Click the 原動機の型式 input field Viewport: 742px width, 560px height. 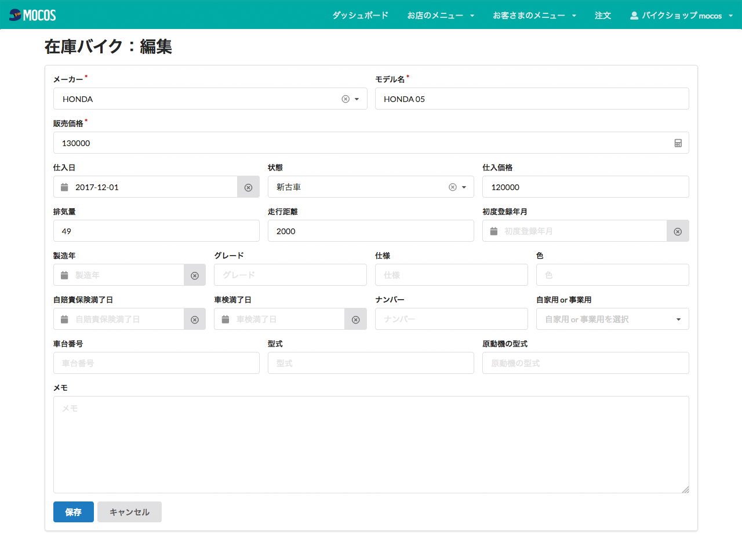pyautogui.click(x=585, y=363)
